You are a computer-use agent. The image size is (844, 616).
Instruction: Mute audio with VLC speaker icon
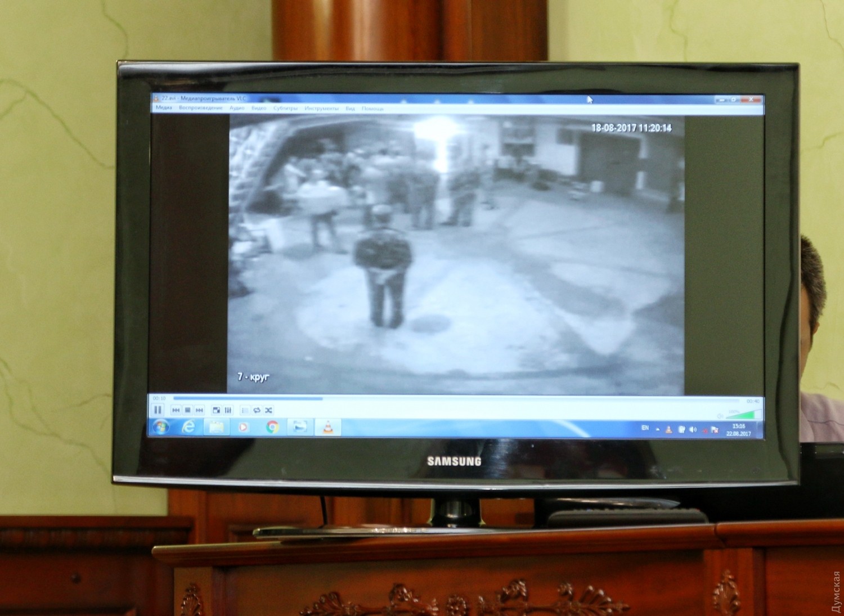click(x=720, y=416)
